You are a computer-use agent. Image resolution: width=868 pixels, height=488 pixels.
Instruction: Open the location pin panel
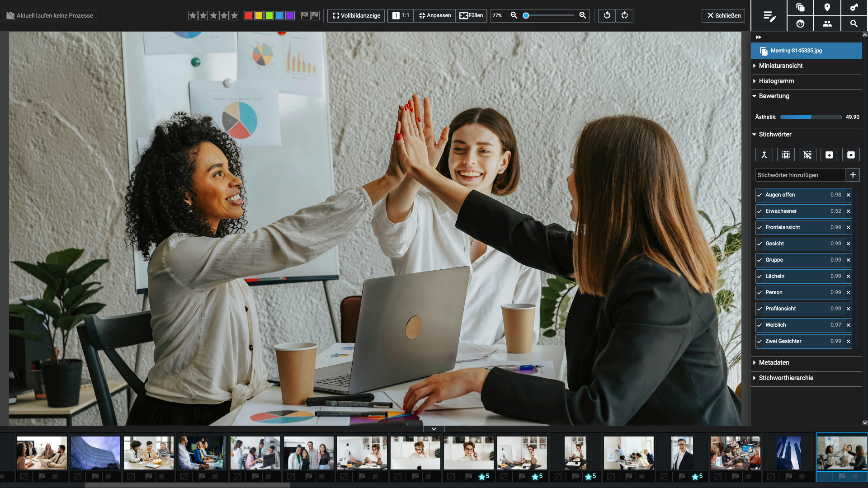click(x=827, y=7)
